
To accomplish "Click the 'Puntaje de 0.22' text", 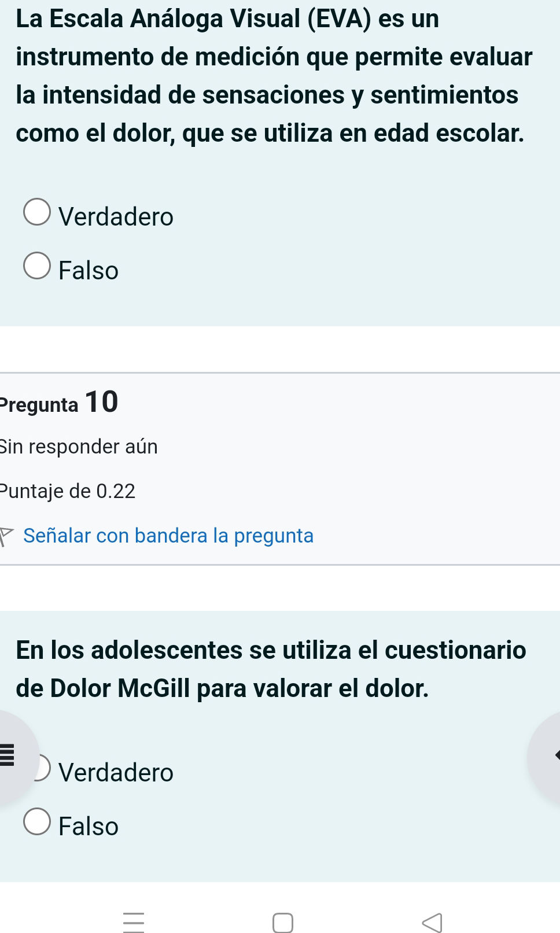I will (x=68, y=491).
